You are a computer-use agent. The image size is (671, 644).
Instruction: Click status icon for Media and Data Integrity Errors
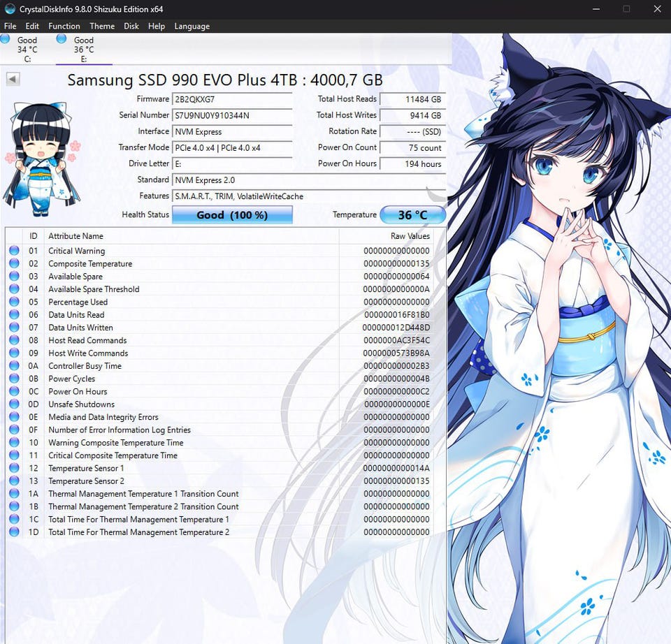pos(14,417)
